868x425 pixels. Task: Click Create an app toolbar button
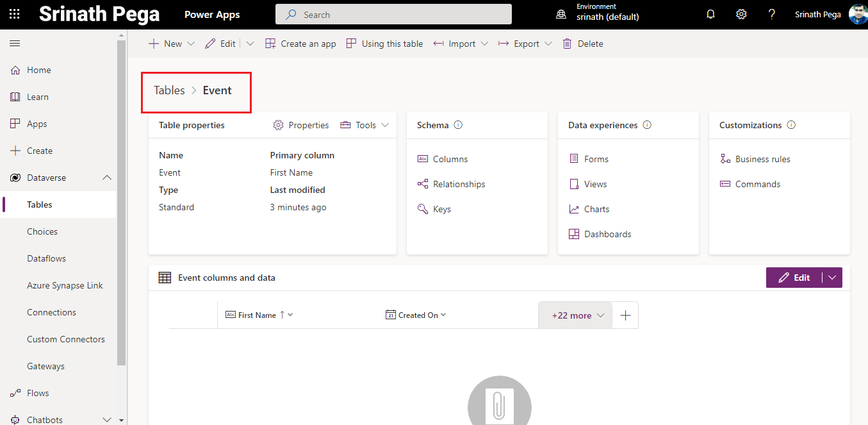300,44
